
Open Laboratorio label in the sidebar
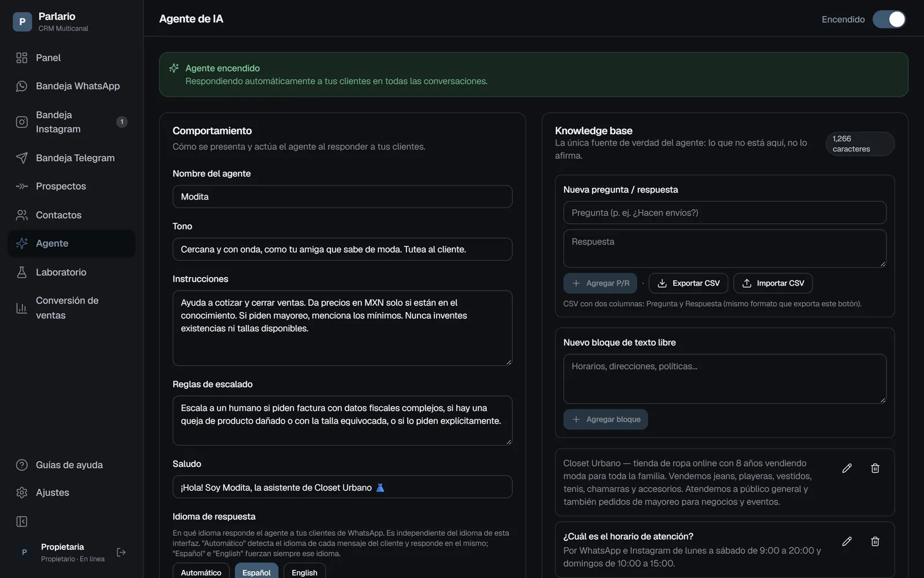click(61, 272)
